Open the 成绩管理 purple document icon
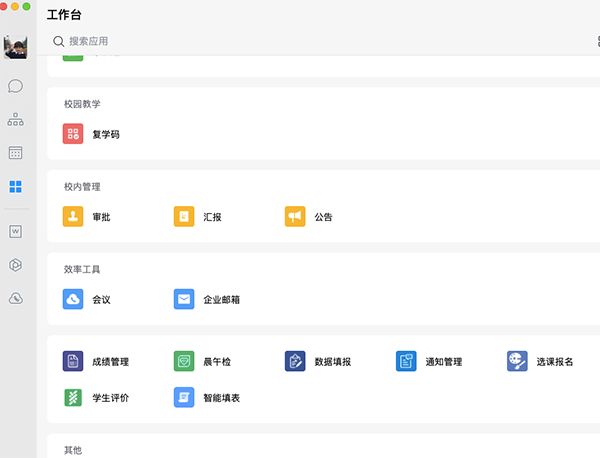The image size is (600, 458). click(x=73, y=361)
